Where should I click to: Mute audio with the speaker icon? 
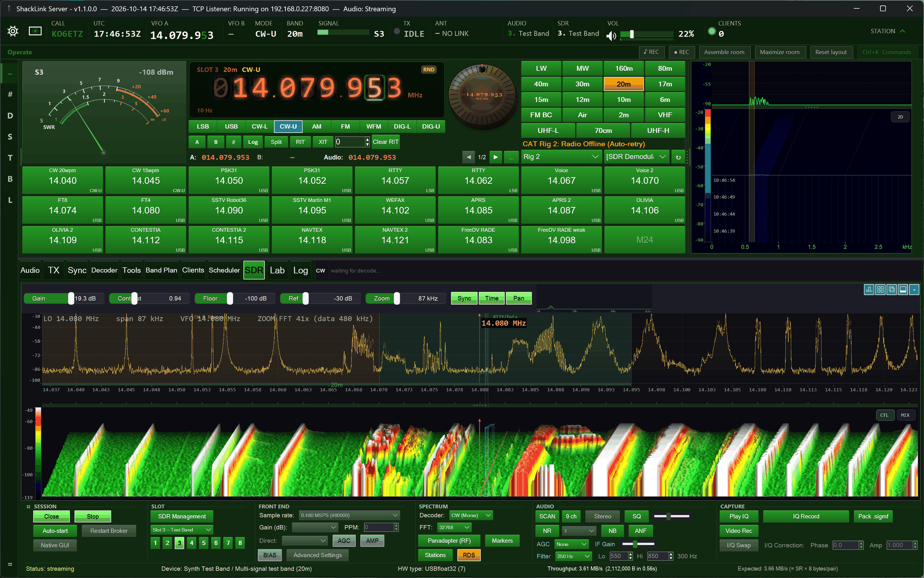(611, 35)
